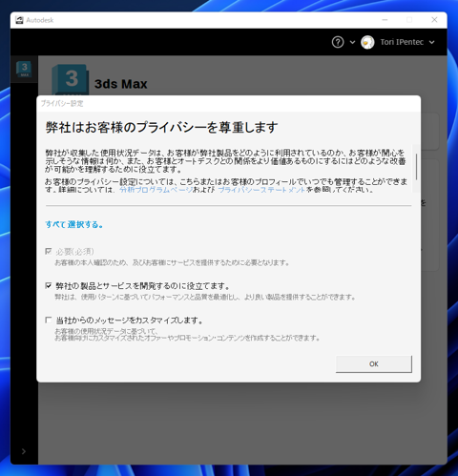Expand the Tori IPentec account dropdown chevron

431,42
